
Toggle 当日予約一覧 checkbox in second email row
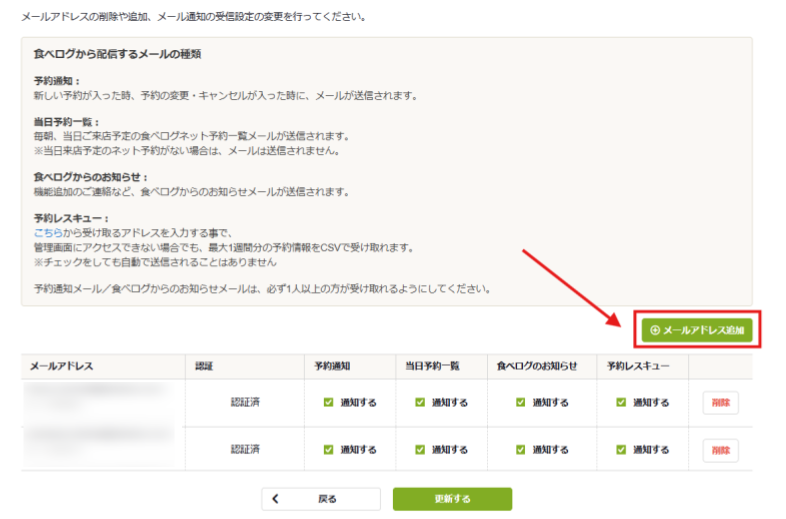coord(420,450)
